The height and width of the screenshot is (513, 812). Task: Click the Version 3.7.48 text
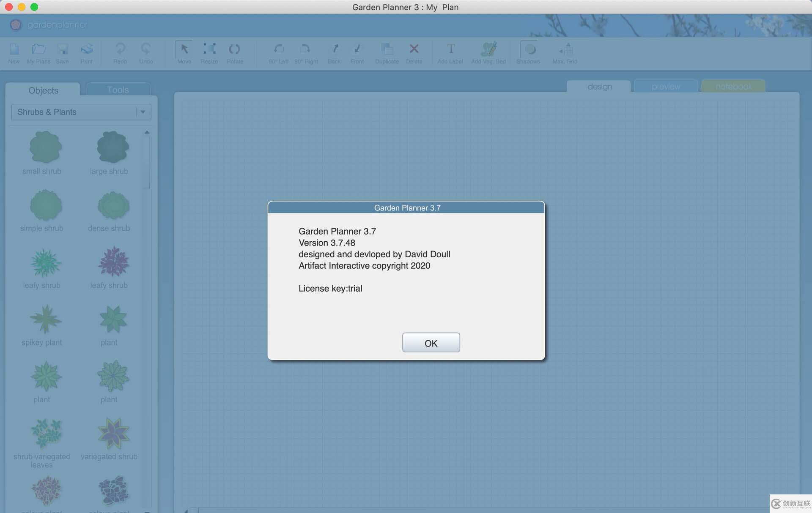pyautogui.click(x=327, y=243)
